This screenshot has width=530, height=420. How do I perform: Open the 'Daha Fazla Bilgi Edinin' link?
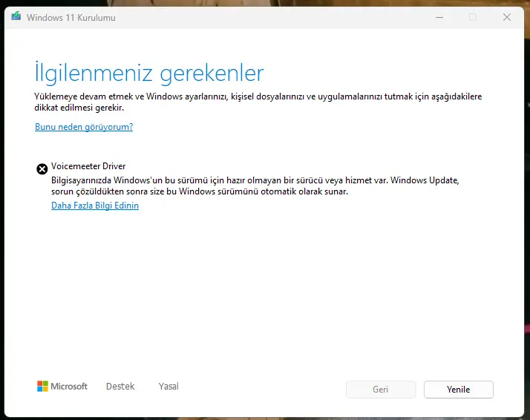pyautogui.click(x=95, y=206)
